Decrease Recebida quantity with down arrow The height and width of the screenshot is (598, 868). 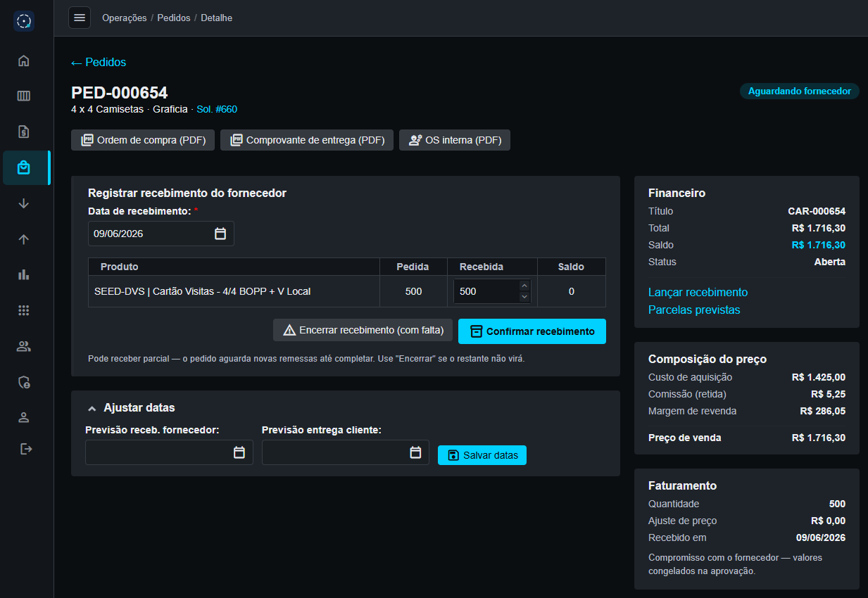(524, 297)
